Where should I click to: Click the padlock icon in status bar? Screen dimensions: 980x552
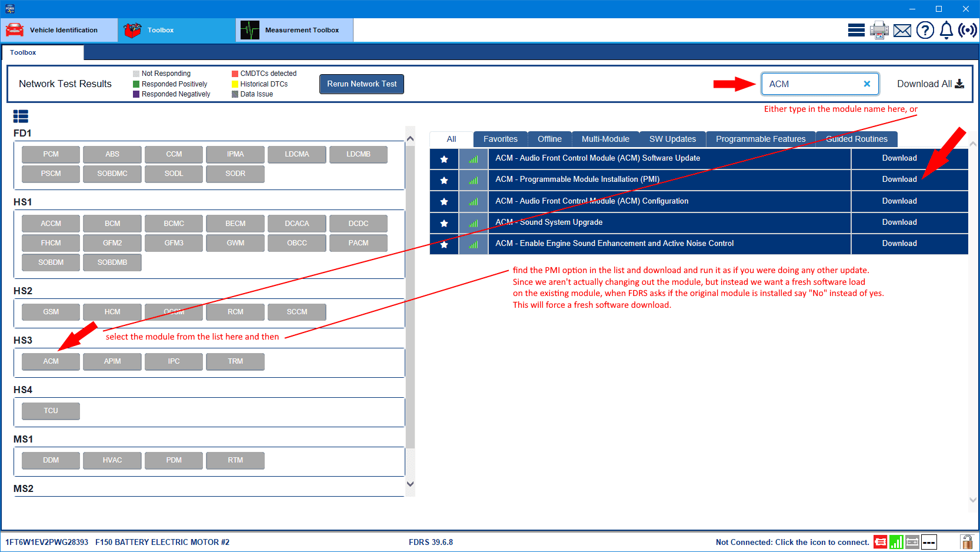[x=966, y=542]
